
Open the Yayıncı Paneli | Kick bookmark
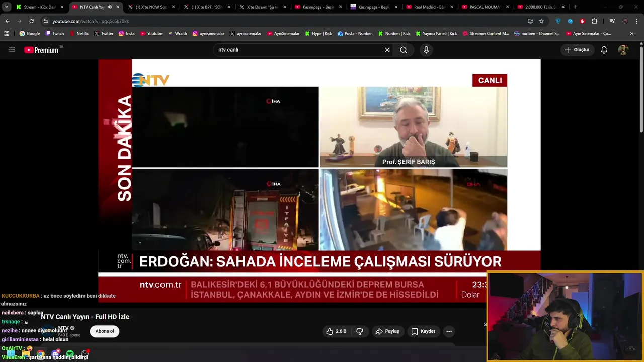click(435, 34)
